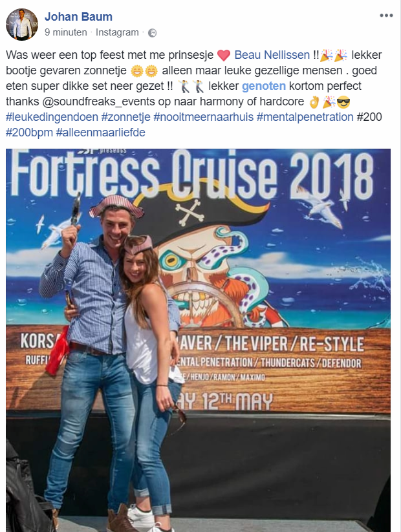The width and height of the screenshot is (401, 532).
Task: Click Johan Baum's profile picture
Action: point(22,25)
